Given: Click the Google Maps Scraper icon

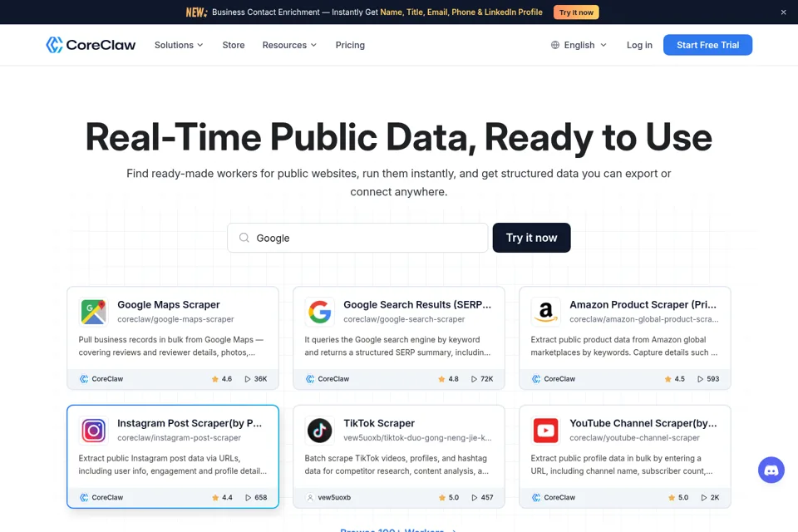Looking at the screenshot, I should (94, 312).
